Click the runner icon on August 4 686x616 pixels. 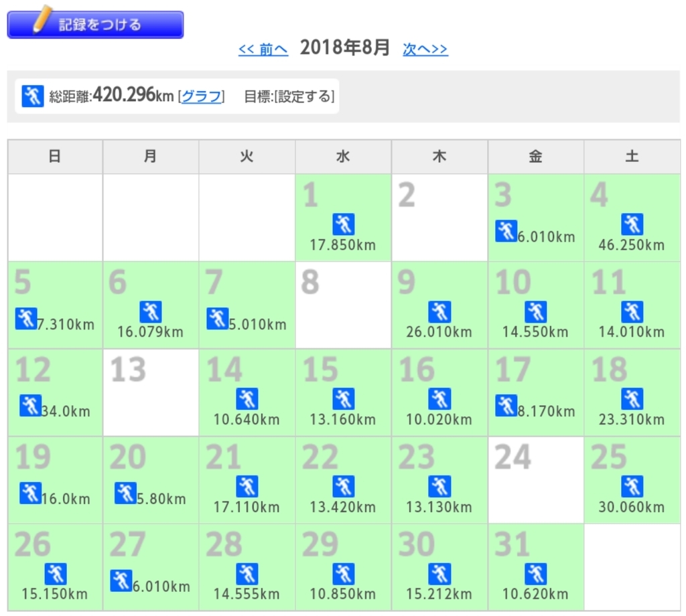(632, 224)
